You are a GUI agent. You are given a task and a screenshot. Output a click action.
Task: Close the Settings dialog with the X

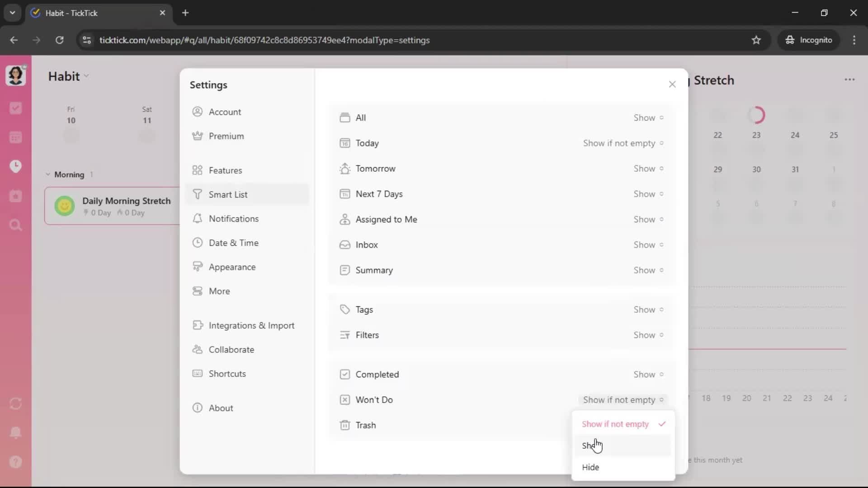pyautogui.click(x=672, y=84)
